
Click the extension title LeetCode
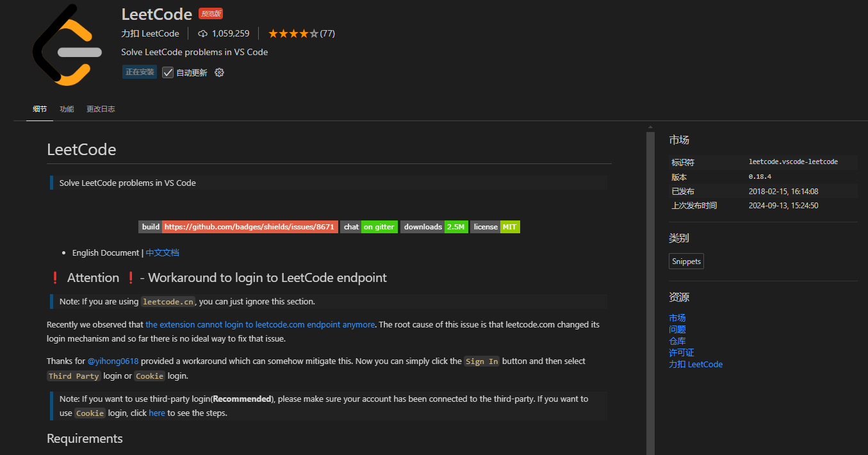click(x=157, y=14)
